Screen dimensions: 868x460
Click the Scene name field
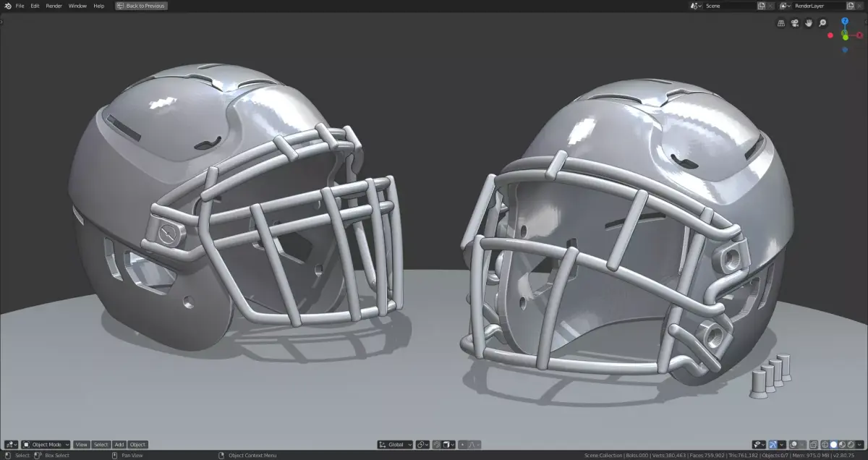[729, 6]
